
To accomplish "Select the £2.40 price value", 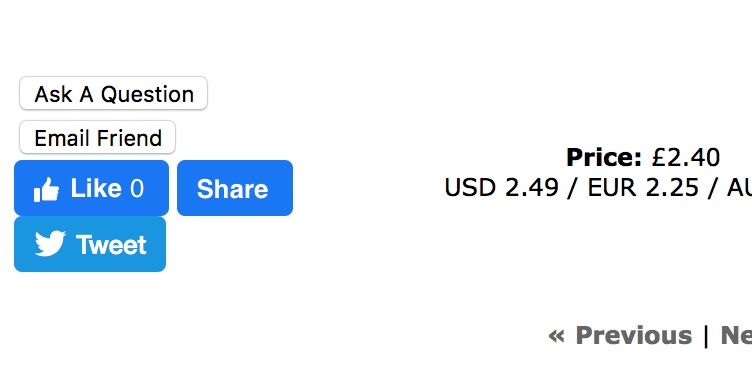I will pos(686,157).
